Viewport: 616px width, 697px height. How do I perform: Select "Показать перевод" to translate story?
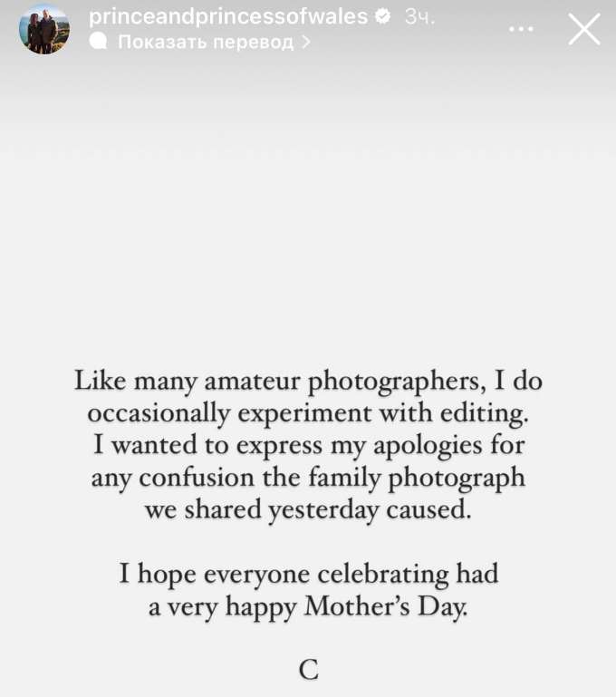point(206,42)
